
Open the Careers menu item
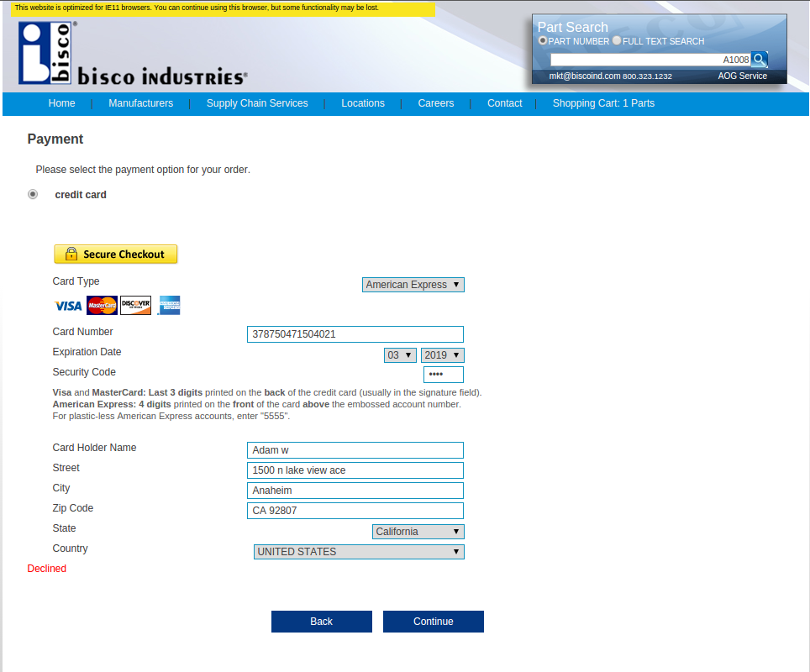click(x=436, y=103)
